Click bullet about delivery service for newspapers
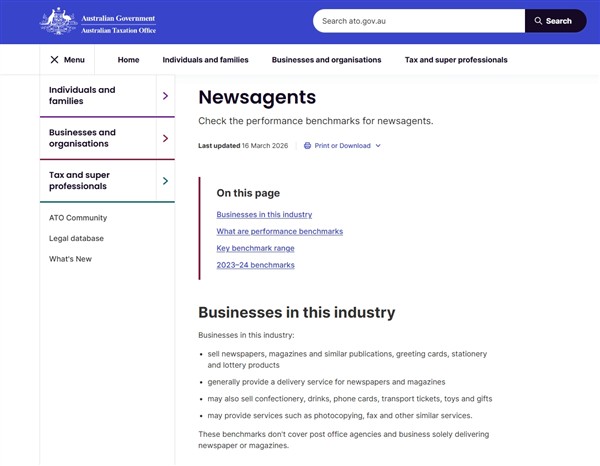This screenshot has height=466, width=600. tap(326, 382)
